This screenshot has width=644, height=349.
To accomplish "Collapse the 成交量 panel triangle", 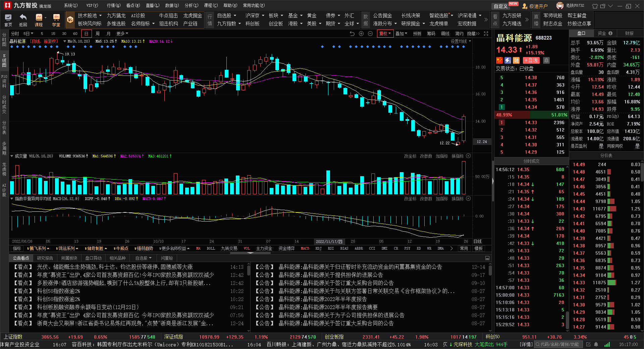I will point(12,156).
